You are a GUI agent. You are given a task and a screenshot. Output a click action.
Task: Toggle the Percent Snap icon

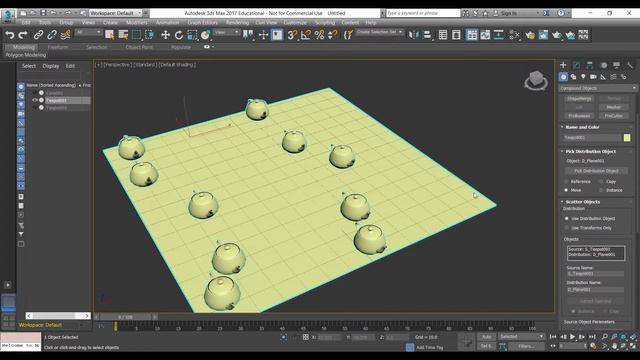(x=319, y=35)
